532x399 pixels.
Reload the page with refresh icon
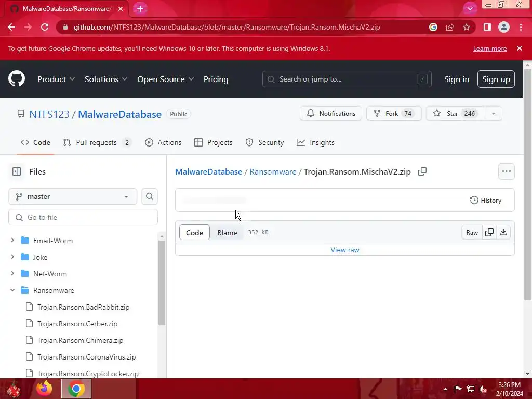pos(45,27)
